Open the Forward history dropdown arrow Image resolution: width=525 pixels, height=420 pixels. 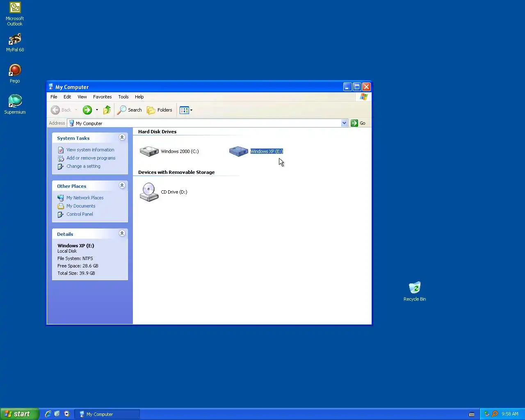pyautogui.click(x=97, y=110)
